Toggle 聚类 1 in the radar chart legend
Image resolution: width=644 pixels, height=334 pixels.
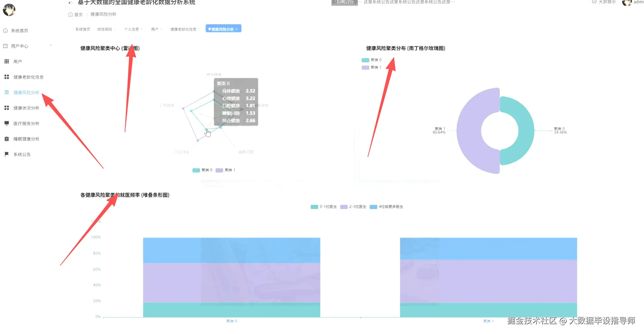point(225,170)
